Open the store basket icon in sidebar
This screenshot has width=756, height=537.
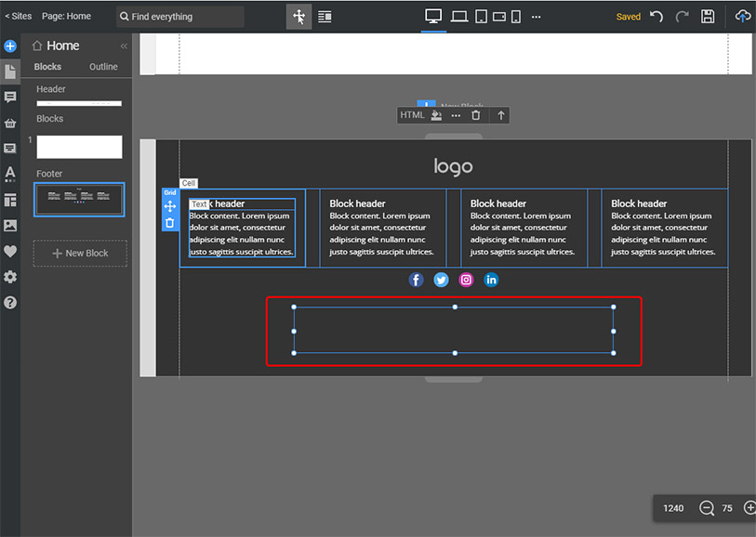tap(10, 123)
